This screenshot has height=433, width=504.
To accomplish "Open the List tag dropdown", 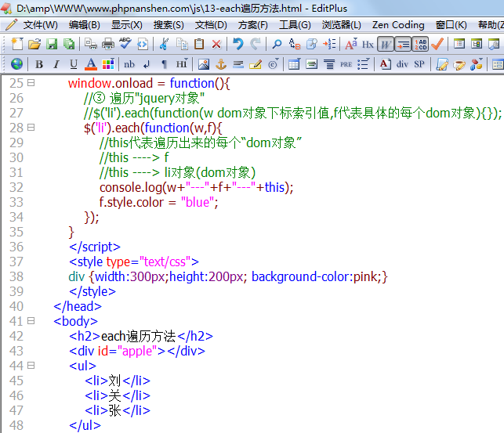I will click(x=364, y=64).
